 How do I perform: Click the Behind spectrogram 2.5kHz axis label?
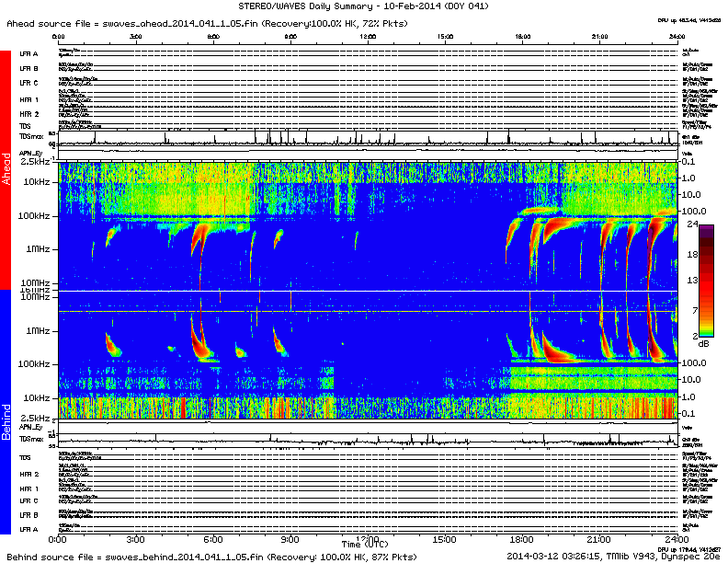35,418
